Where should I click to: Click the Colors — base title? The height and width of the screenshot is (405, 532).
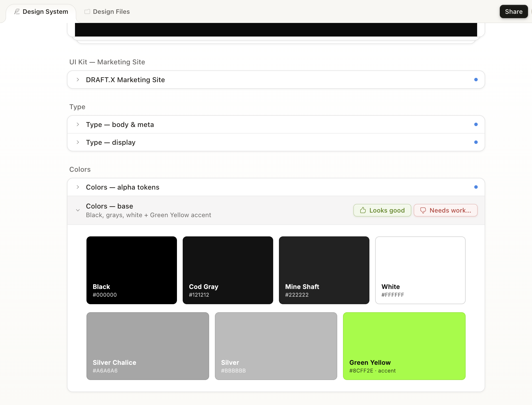(109, 206)
